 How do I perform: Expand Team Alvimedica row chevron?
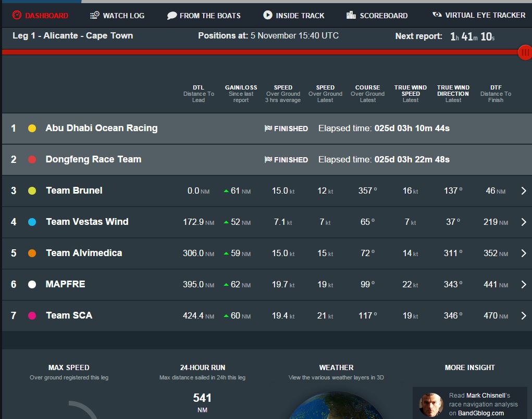point(524,253)
